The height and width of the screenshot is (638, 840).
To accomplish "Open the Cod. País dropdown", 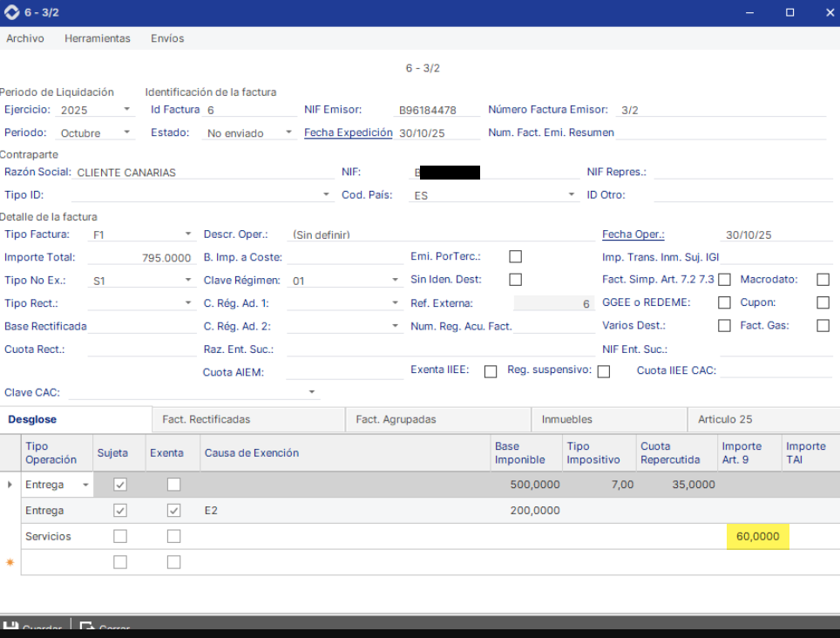I will pos(572,194).
